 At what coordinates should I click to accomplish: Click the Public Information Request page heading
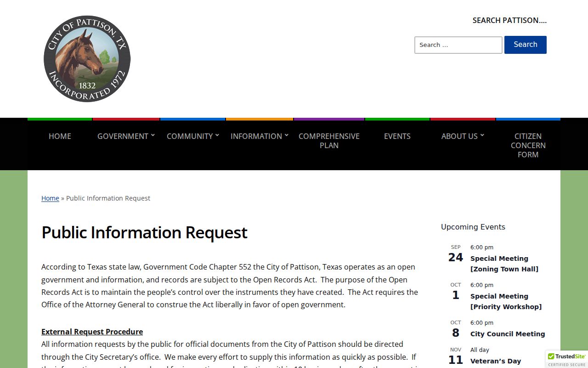point(144,232)
